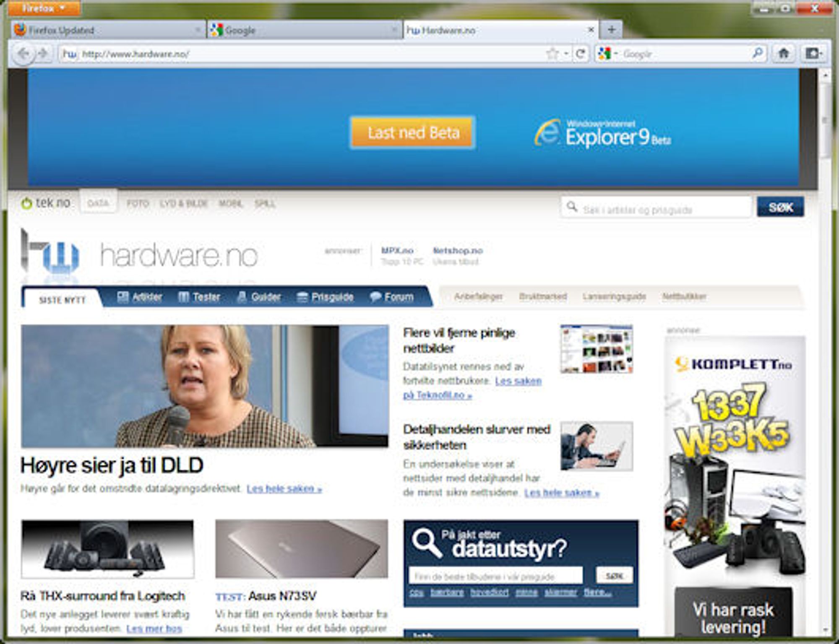This screenshot has height=644, width=839.
Task: Go to the Home page icon
Action: pos(783,54)
